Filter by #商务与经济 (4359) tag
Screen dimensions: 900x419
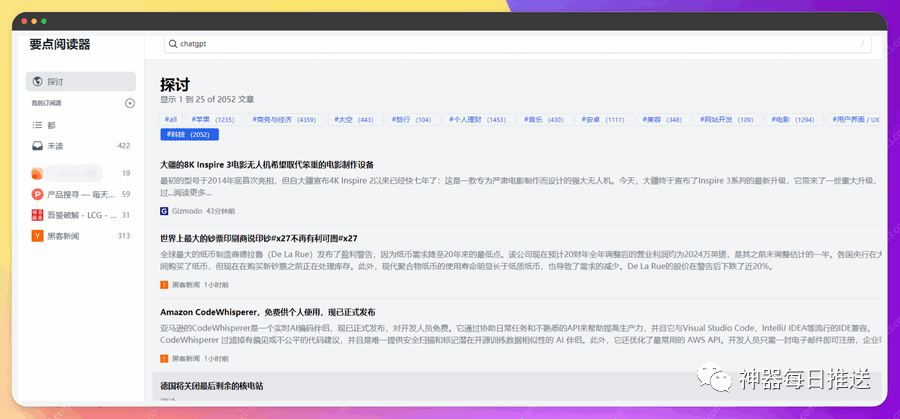pos(285,119)
